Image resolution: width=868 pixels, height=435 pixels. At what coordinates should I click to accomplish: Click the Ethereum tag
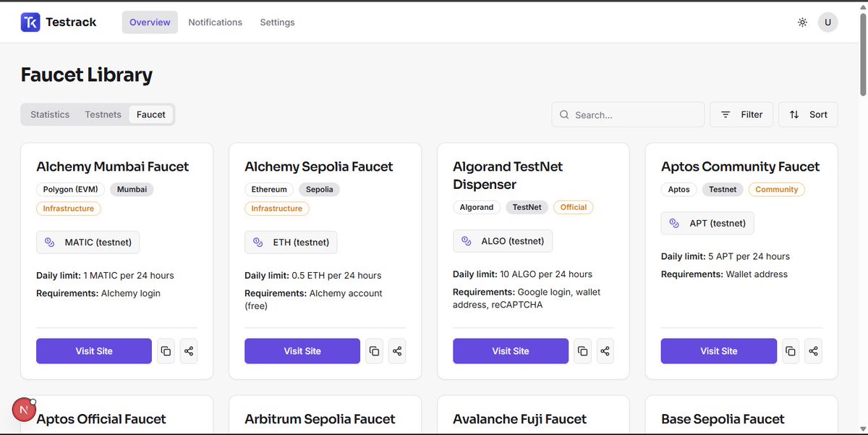pos(269,190)
